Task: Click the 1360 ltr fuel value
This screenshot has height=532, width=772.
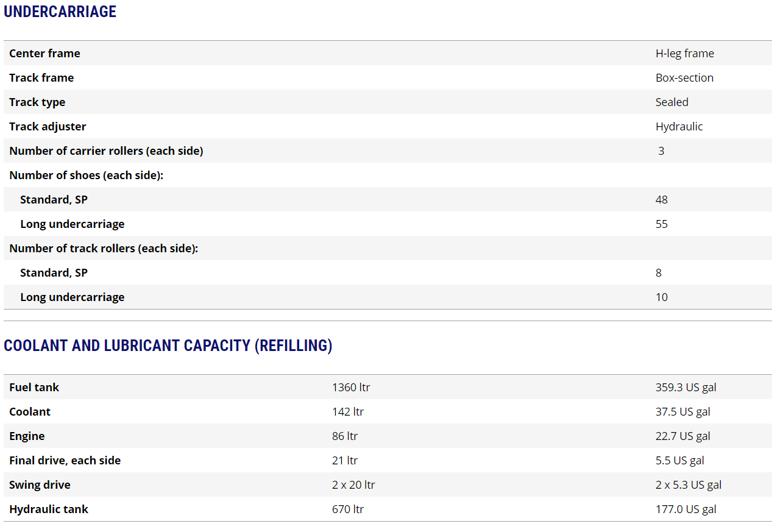Action: [351, 387]
